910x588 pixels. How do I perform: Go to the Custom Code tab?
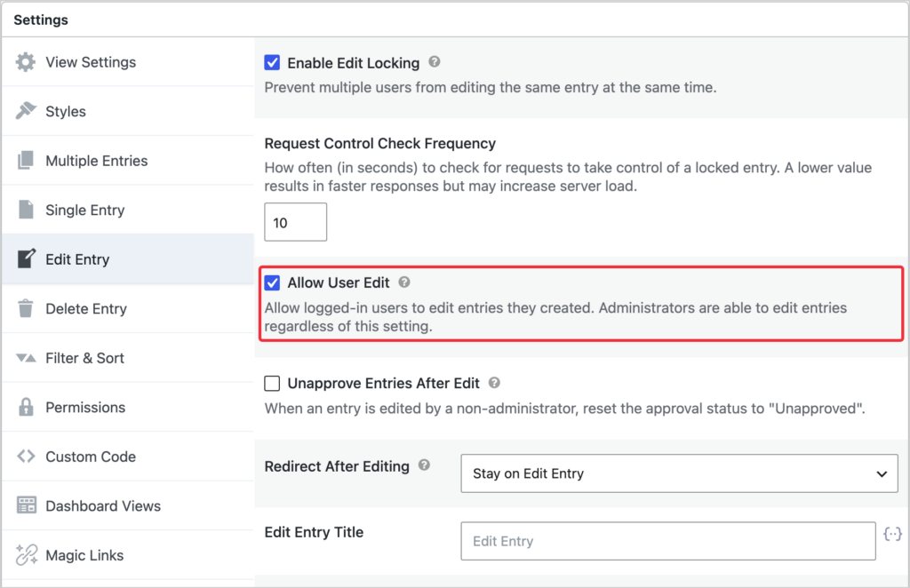(128, 457)
